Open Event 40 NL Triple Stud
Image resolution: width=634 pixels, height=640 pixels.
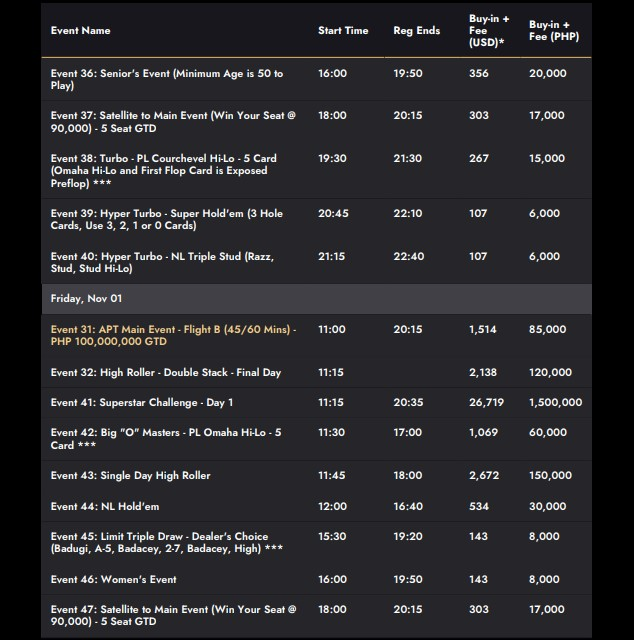coord(162,262)
